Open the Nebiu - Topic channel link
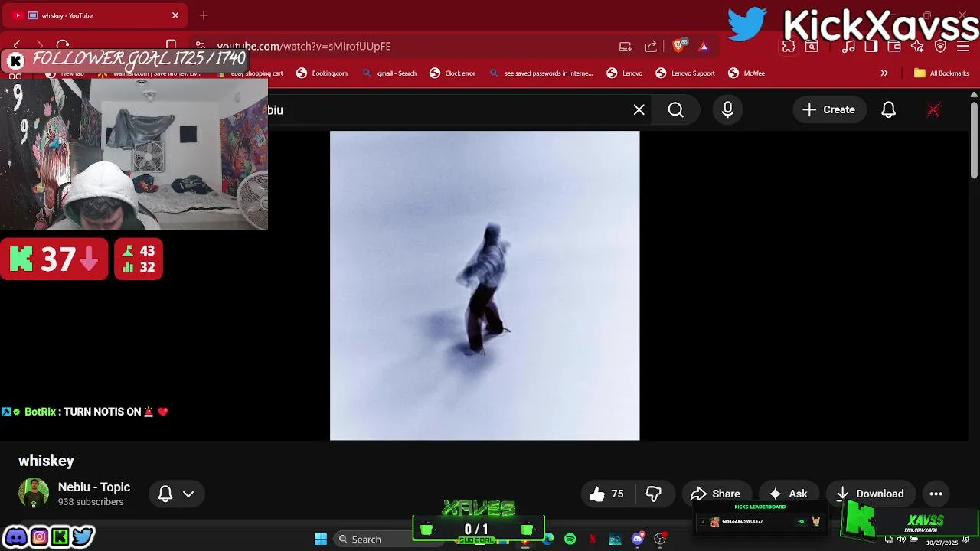The height and width of the screenshot is (551, 980). [x=94, y=487]
